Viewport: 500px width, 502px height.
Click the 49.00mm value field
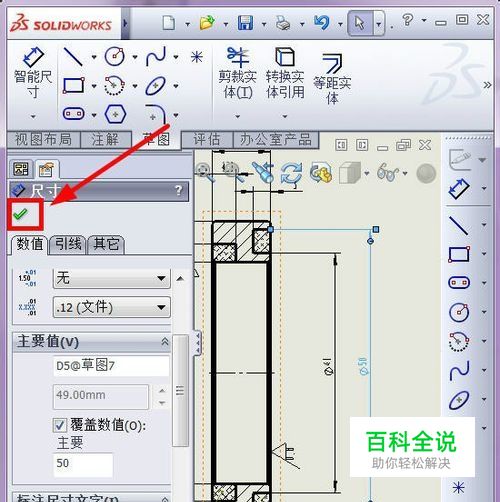101,396
